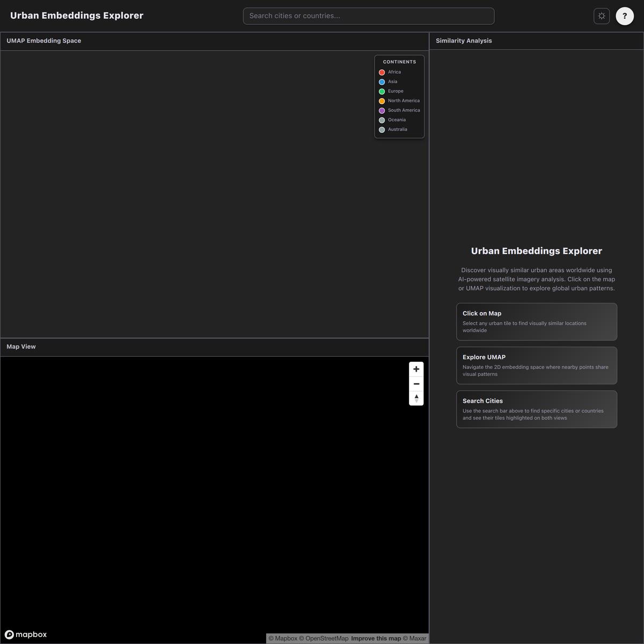
Task: Focus the Search cities or countries field
Action: tap(369, 16)
